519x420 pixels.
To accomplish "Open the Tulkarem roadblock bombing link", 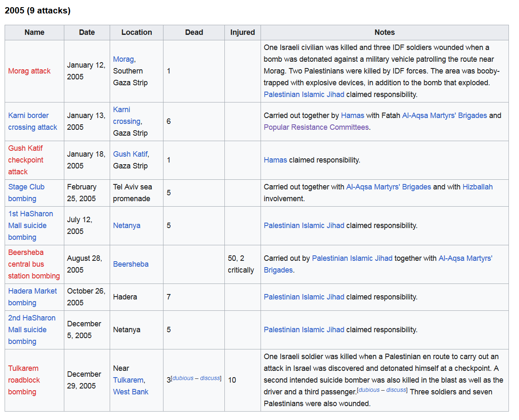I will point(24,380).
